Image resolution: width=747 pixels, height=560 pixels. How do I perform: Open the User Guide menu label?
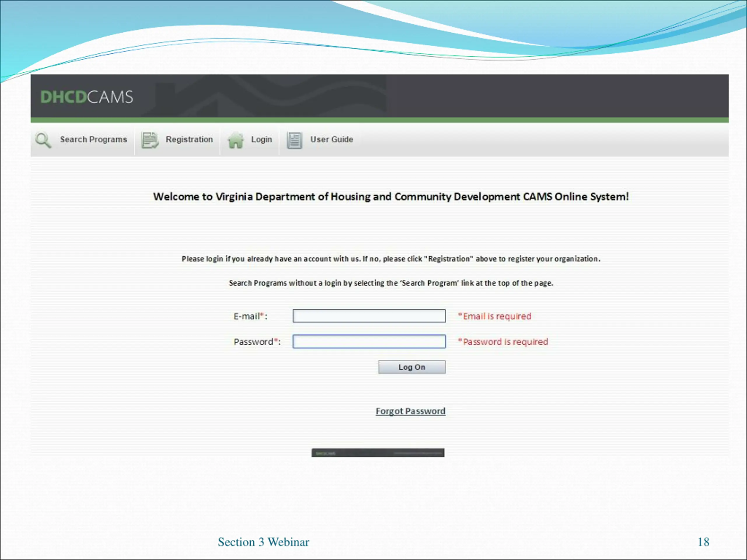pos(331,139)
